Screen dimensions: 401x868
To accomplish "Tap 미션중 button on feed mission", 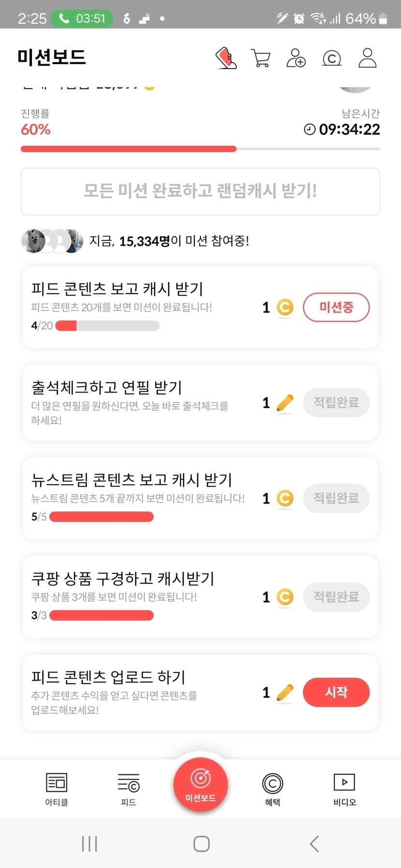I will click(336, 307).
